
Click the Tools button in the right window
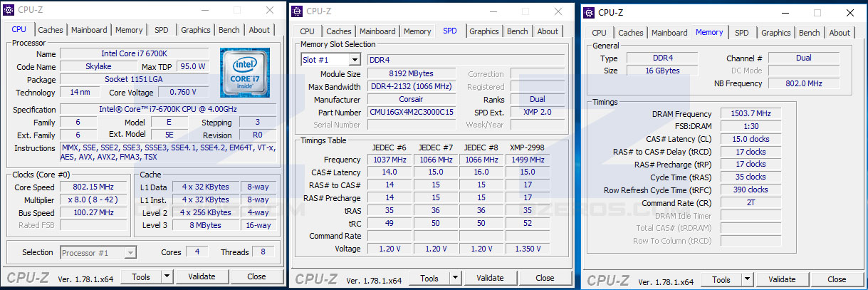coord(721,280)
